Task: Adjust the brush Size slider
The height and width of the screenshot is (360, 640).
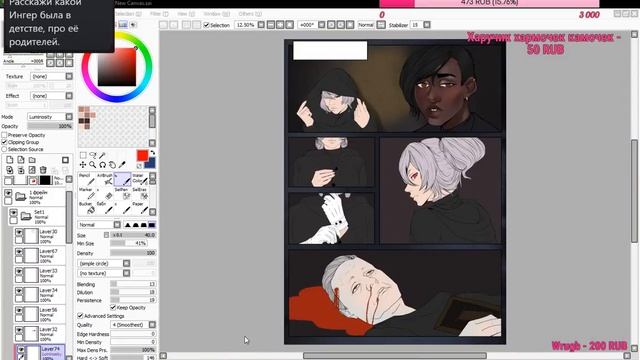Action: (133, 235)
